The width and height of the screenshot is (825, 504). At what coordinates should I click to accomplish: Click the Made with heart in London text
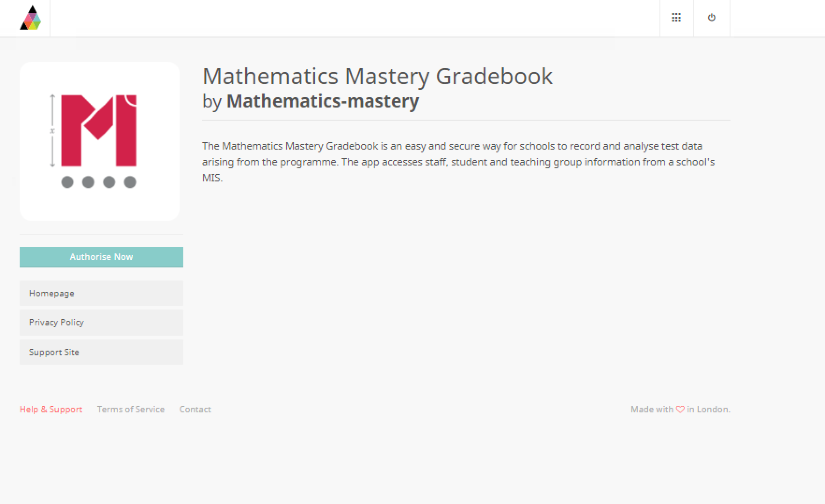coord(680,409)
